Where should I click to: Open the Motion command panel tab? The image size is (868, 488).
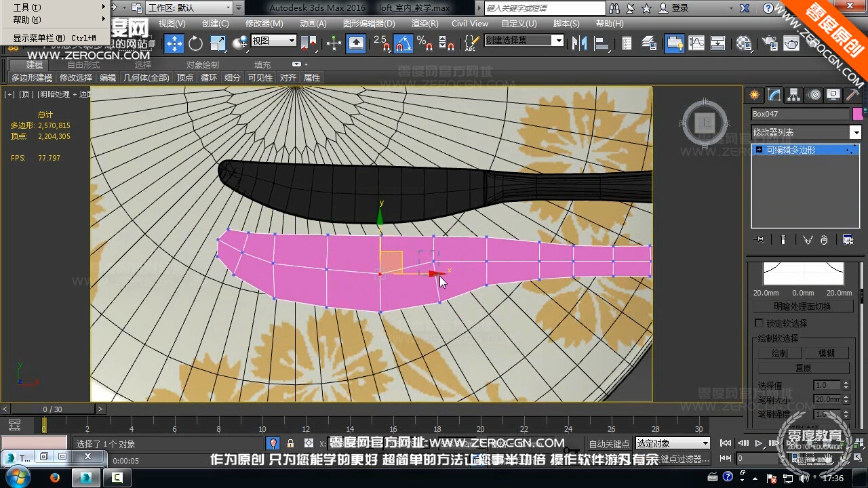[x=814, y=95]
